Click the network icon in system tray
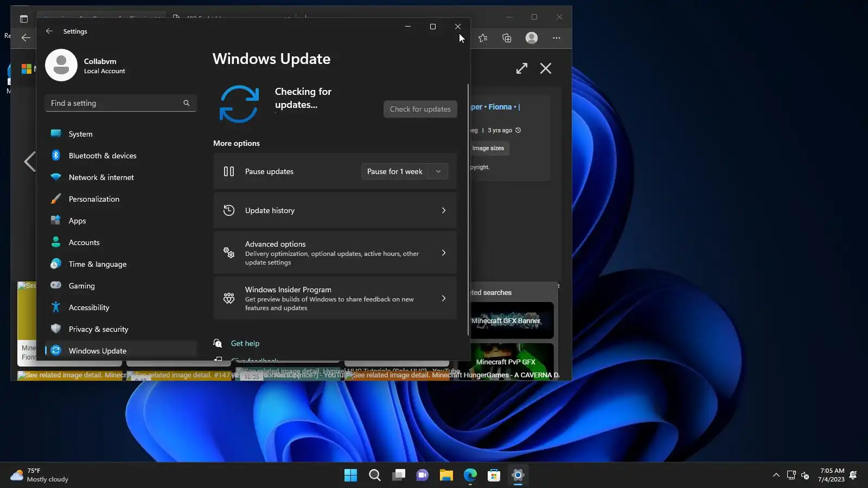The height and width of the screenshot is (488, 868). (792, 476)
